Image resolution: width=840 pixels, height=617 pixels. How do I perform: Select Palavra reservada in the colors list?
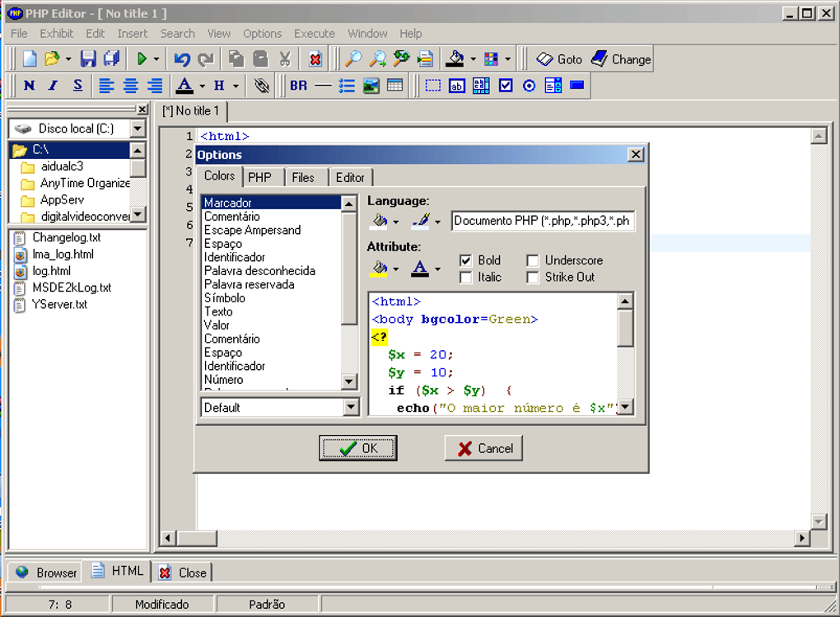(x=249, y=285)
